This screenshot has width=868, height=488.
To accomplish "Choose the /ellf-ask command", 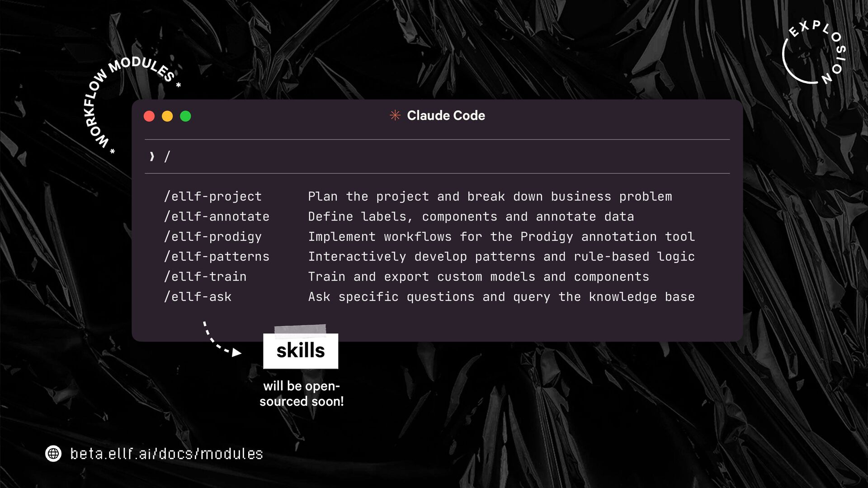I will pos(198,297).
